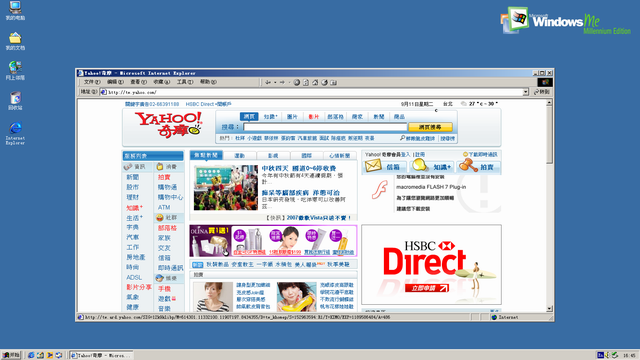Open the 文件 (File) menu
The width and height of the screenshot is (640, 360).
[91, 82]
